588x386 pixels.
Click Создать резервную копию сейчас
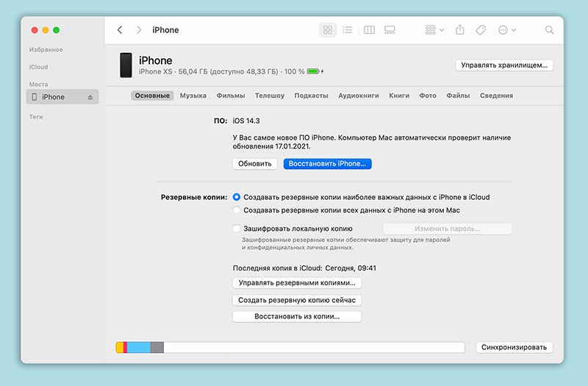point(297,300)
